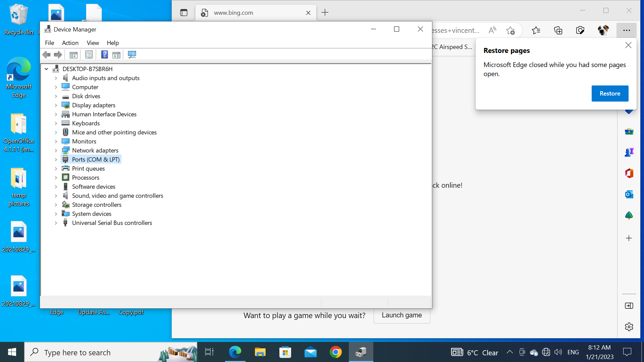Select the Sound, video and game controllers item
The image size is (644, 362).
pos(117,196)
